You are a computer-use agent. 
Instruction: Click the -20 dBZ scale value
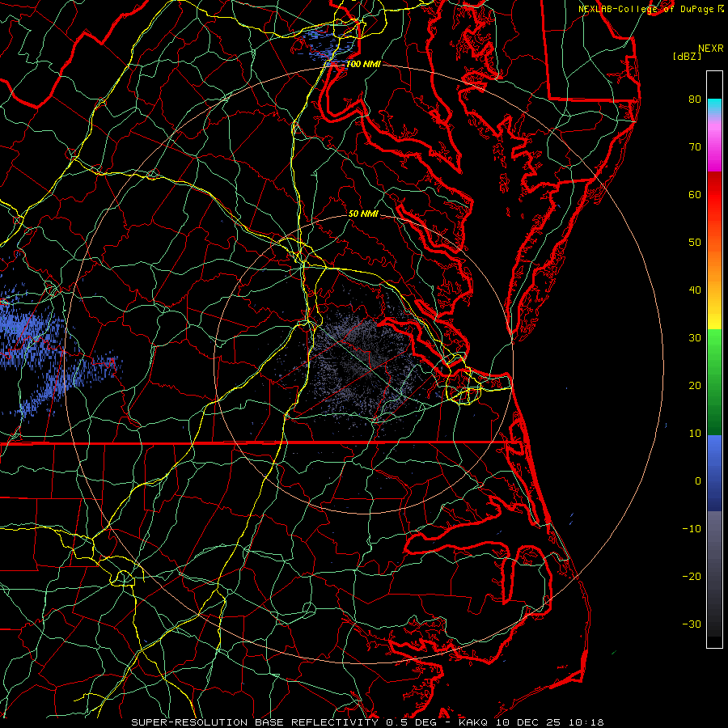coord(692,577)
